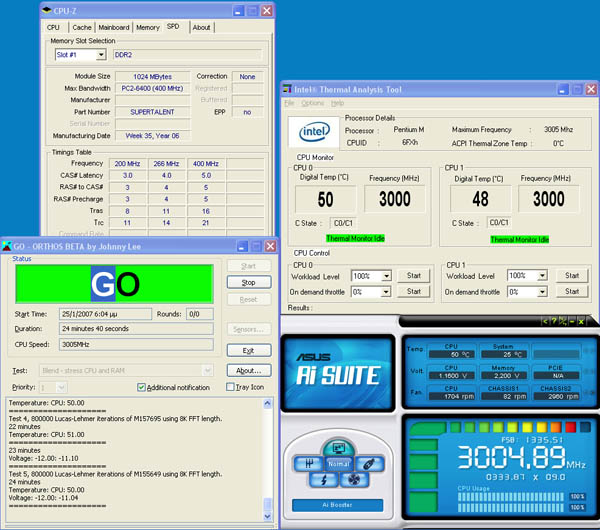Open the Options menu in Thermal Analysis Tool

tap(313, 103)
